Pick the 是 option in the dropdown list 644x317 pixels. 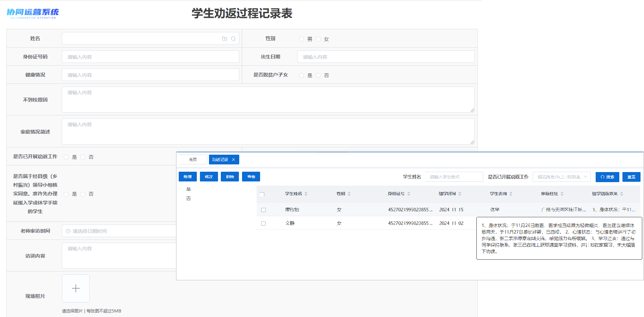[188, 189]
